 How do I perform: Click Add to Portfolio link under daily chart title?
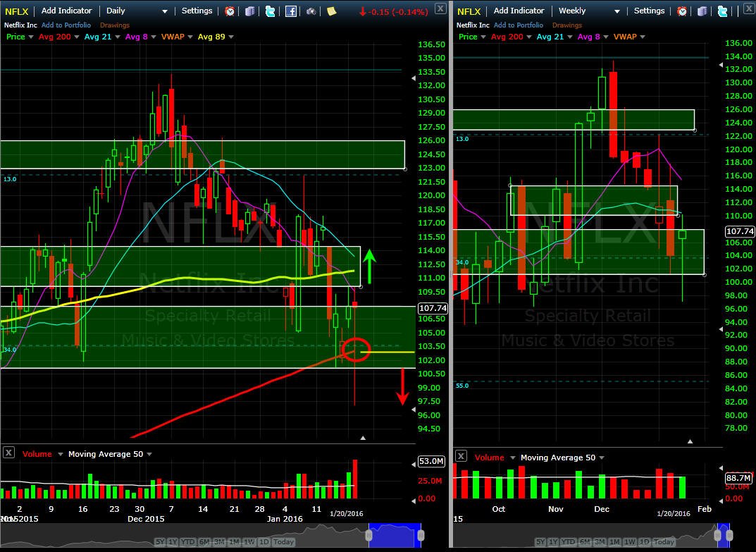66,25
